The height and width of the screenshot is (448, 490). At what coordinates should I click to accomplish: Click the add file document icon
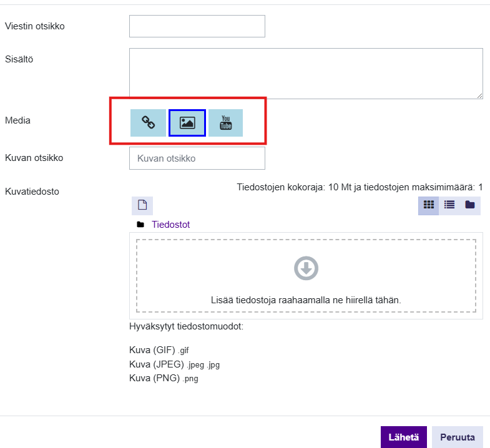click(x=142, y=205)
